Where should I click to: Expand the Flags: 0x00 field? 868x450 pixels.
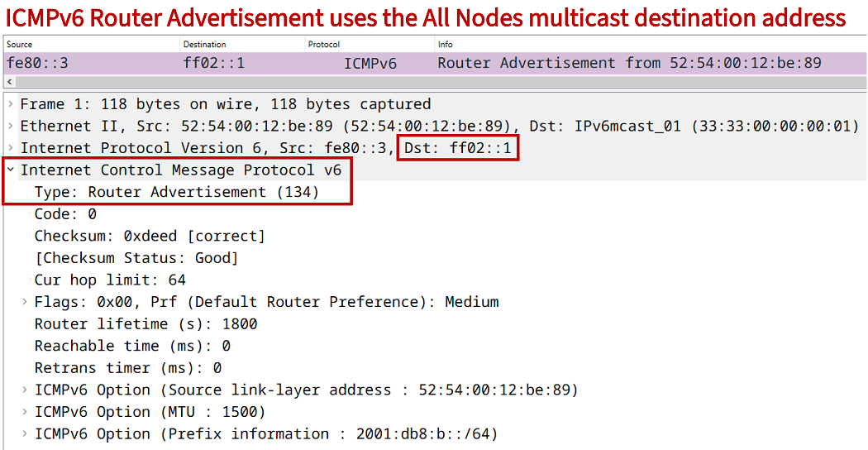pos(25,302)
